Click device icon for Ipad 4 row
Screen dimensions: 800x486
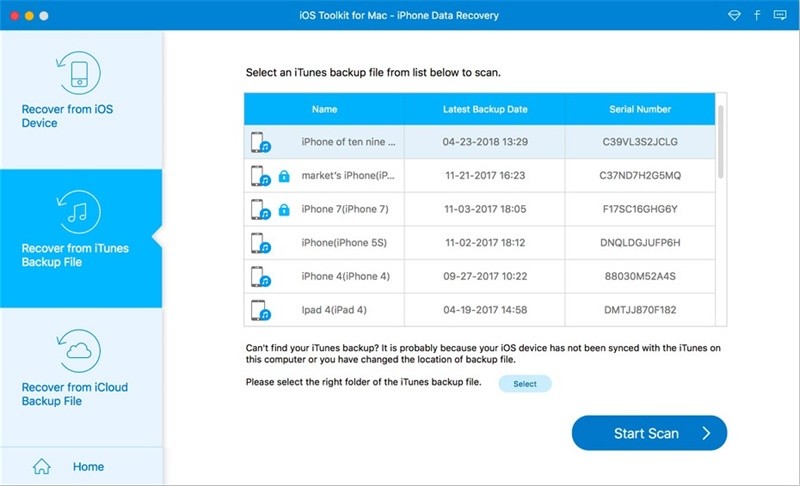(260, 310)
